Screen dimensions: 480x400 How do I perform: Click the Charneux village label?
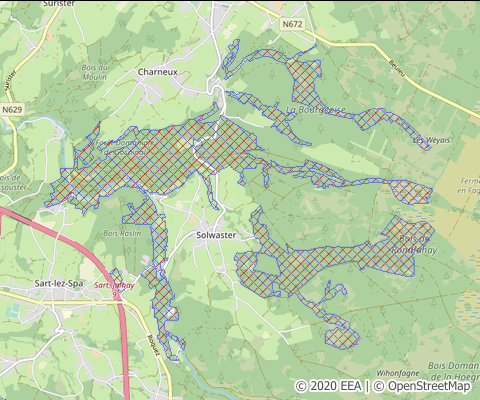coord(158,72)
